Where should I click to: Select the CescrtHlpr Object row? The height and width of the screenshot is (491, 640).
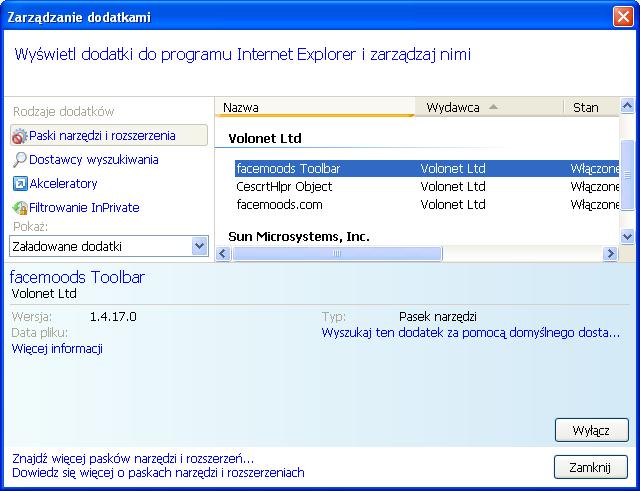[427, 187]
